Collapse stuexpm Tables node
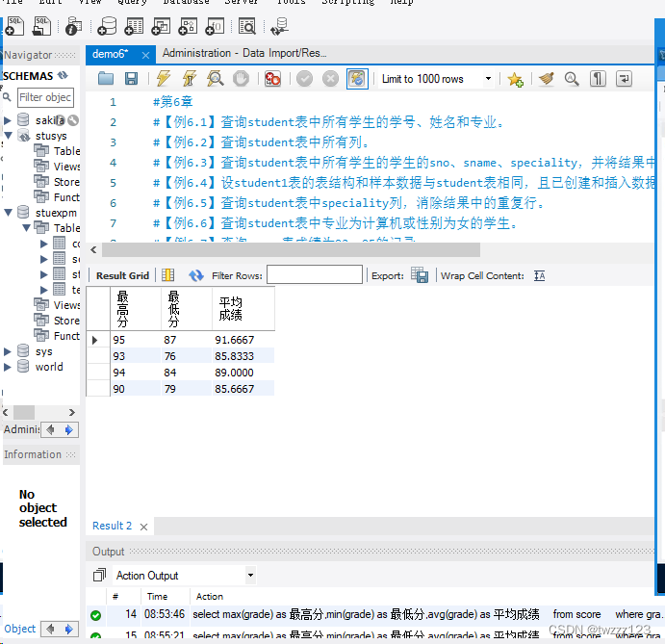Screen dimensions: 665x644 coord(26,228)
